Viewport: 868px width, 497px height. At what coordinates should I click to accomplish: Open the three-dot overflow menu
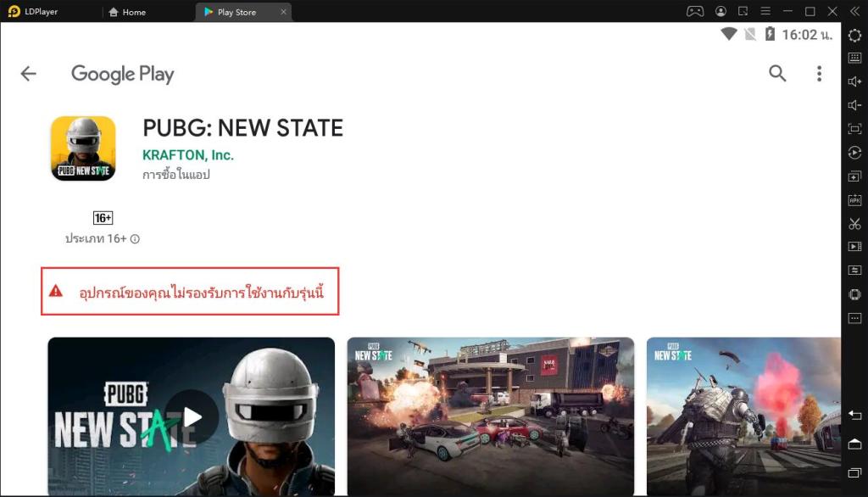pyautogui.click(x=820, y=73)
